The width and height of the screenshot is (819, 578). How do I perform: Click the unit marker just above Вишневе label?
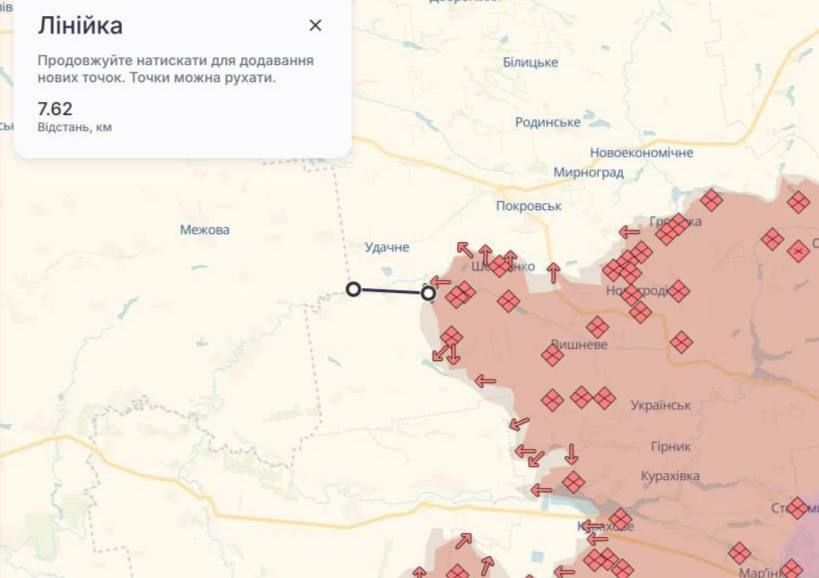pos(597,327)
